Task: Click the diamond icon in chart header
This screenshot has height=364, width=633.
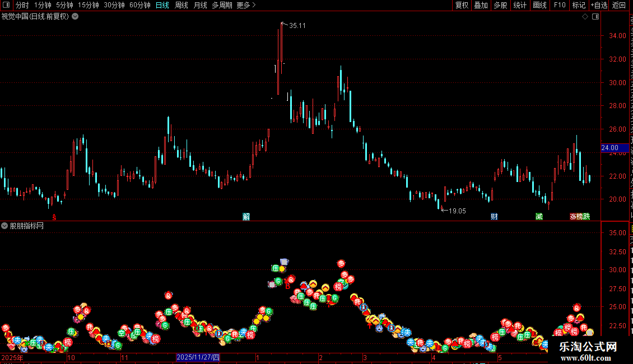Action: coord(585,17)
